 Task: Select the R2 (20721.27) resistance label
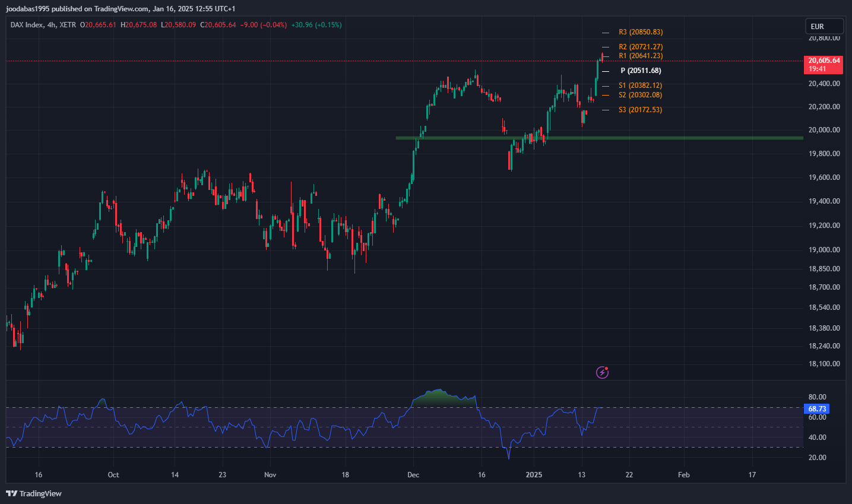pyautogui.click(x=640, y=47)
